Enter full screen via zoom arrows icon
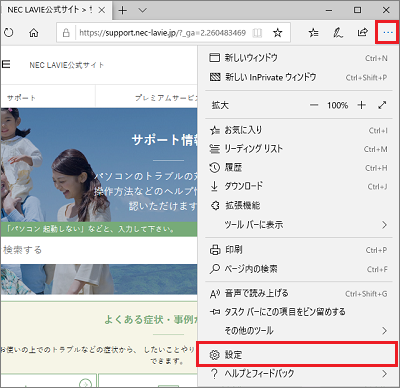The width and height of the screenshot is (400, 388). 382,105
